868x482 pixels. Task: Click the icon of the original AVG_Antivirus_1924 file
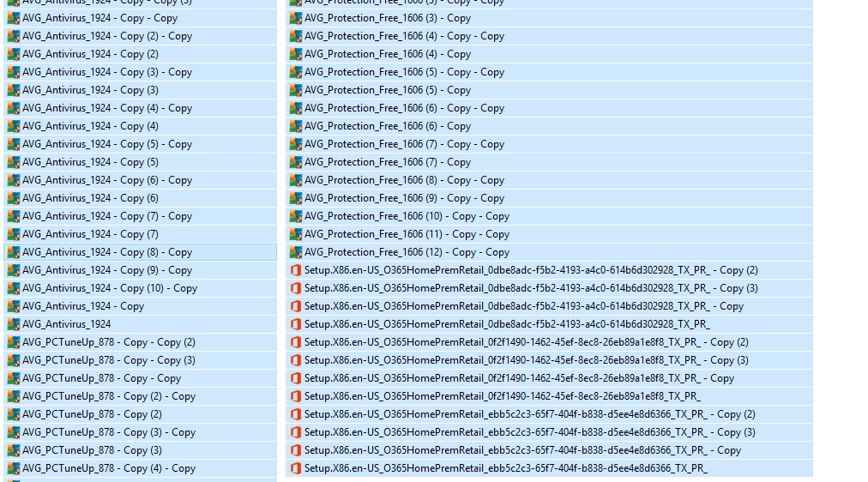pyautogui.click(x=13, y=324)
